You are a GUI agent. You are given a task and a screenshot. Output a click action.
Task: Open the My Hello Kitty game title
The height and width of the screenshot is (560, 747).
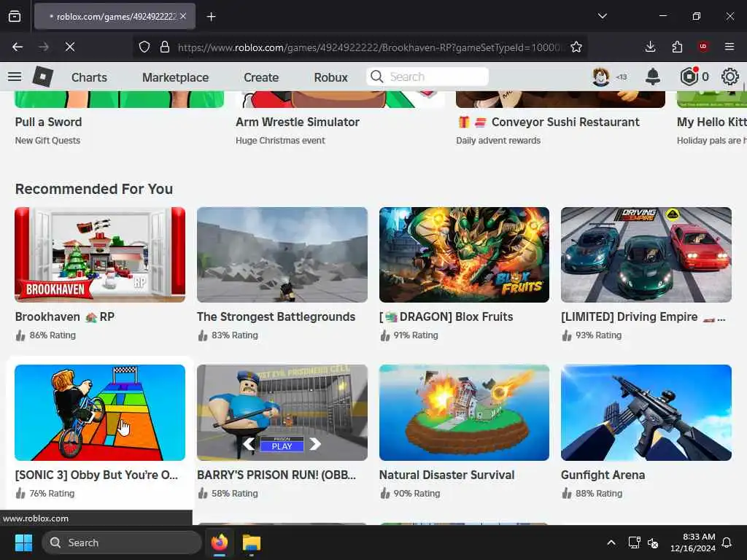712,122
